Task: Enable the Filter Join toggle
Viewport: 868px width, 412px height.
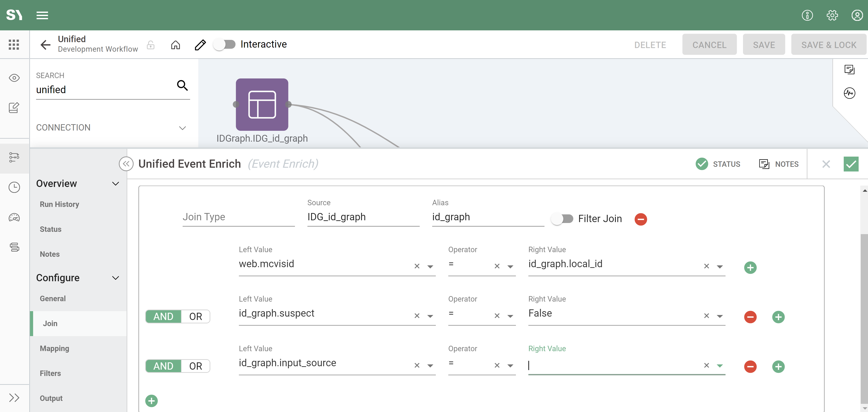Action: click(562, 219)
